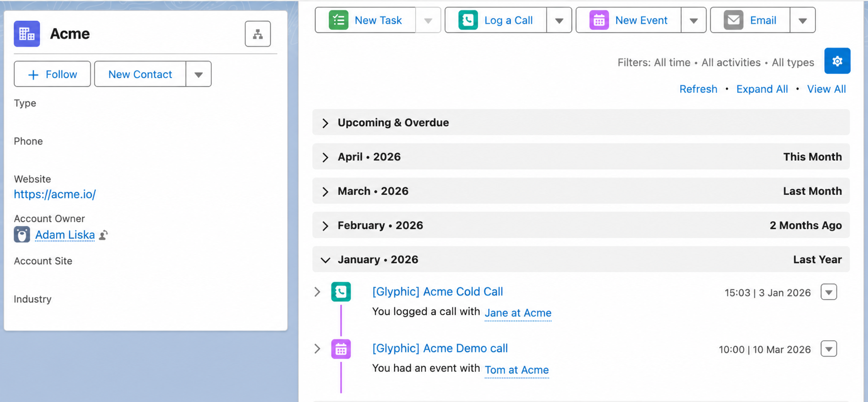Viewport: 868px width, 402px height.
Task: Open the account hierarchy view icon
Action: [257, 34]
